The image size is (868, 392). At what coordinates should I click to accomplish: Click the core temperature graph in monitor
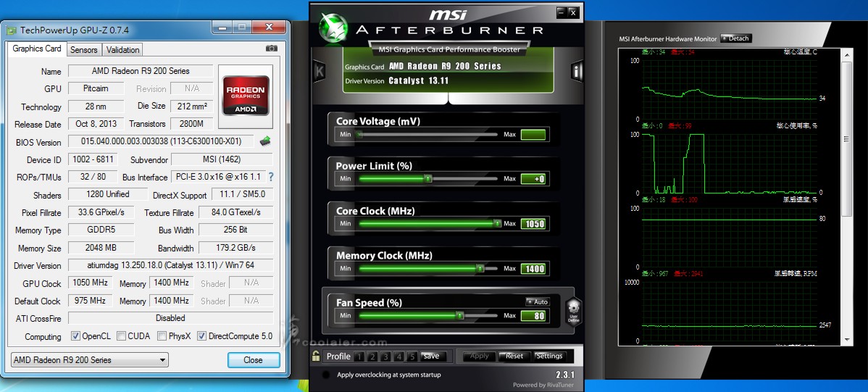point(729,90)
